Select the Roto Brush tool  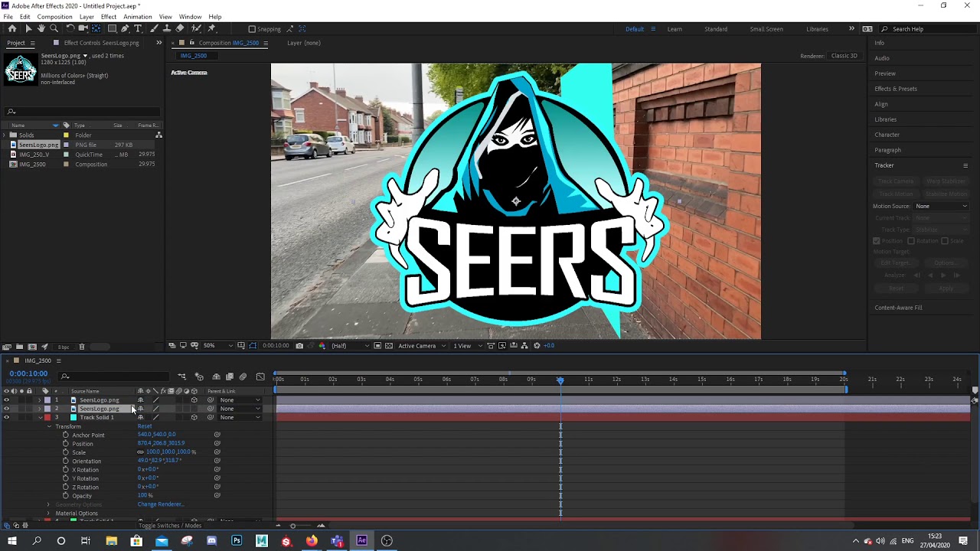[195, 28]
